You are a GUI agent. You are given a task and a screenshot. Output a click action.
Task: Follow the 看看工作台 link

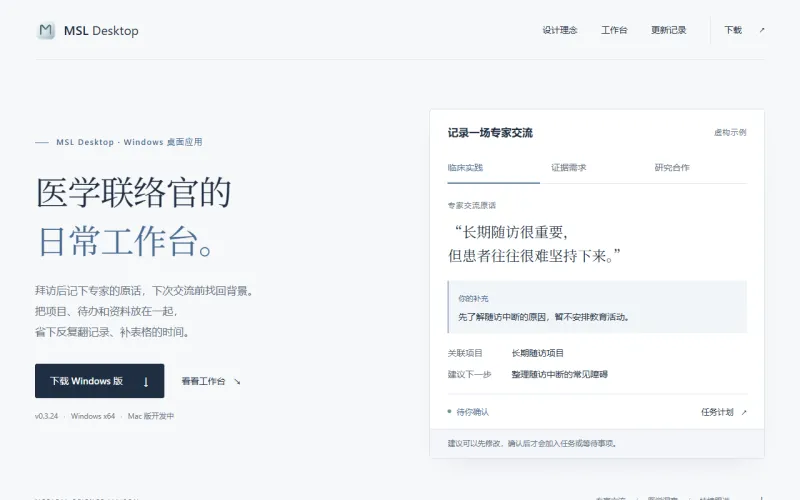pyautogui.click(x=211, y=381)
